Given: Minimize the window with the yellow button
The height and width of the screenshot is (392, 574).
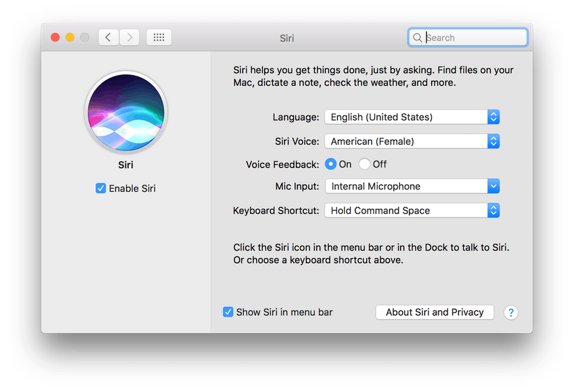Looking at the screenshot, I should tap(70, 38).
